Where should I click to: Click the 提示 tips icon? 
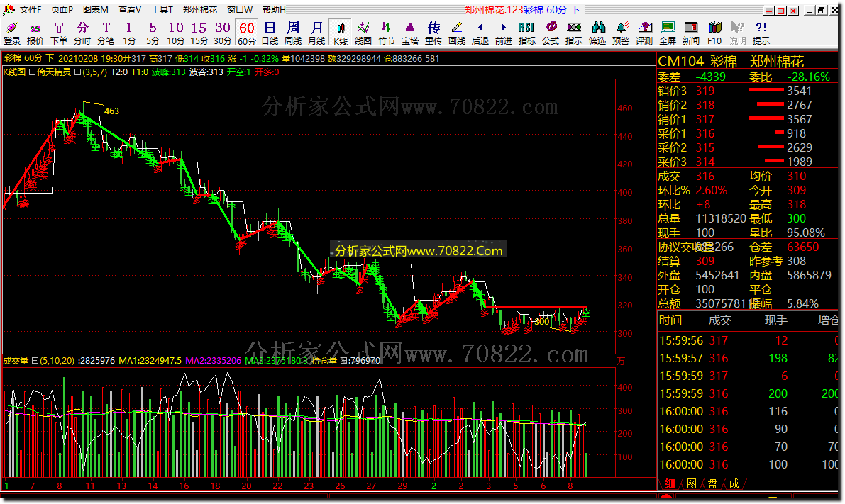pos(761,33)
